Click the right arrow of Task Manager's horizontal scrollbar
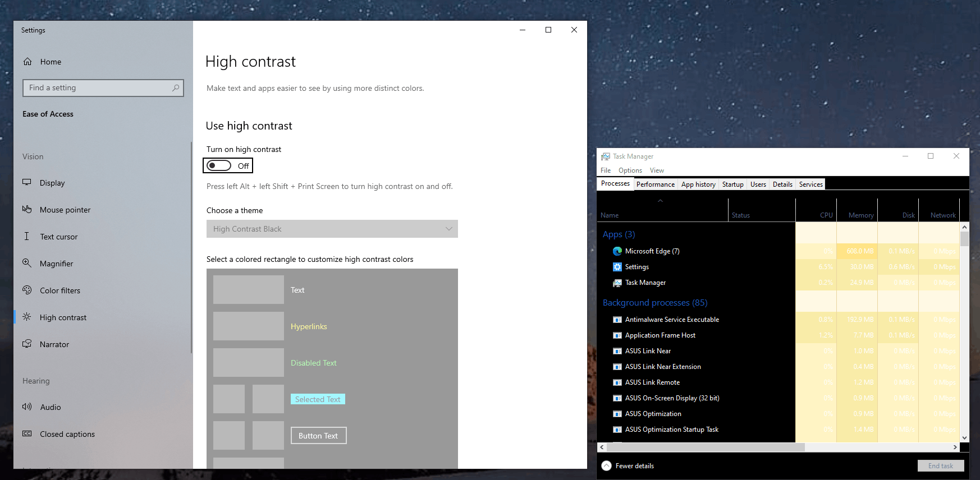The width and height of the screenshot is (980, 480). pos(955,447)
